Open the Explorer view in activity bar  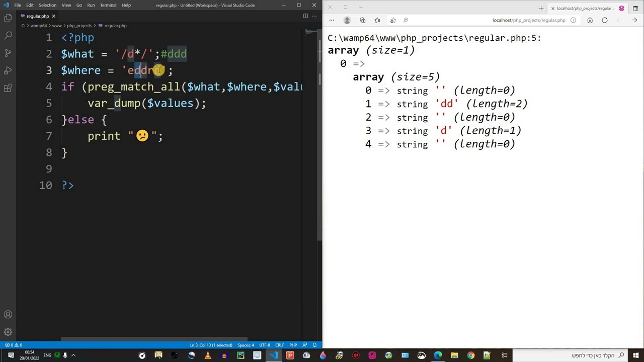[8, 19]
